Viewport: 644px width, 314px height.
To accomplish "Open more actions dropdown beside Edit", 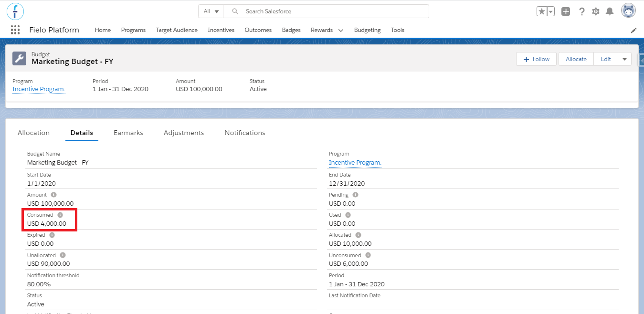I will click(x=624, y=59).
